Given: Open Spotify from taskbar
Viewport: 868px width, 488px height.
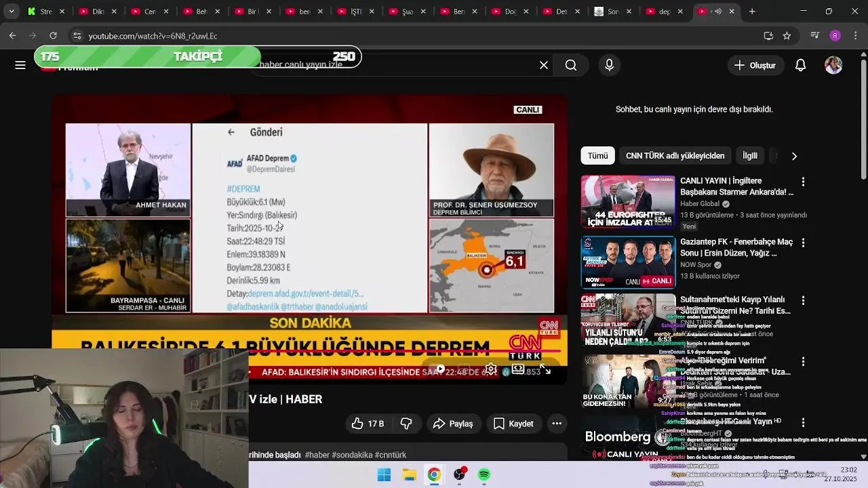Looking at the screenshot, I should point(484,474).
